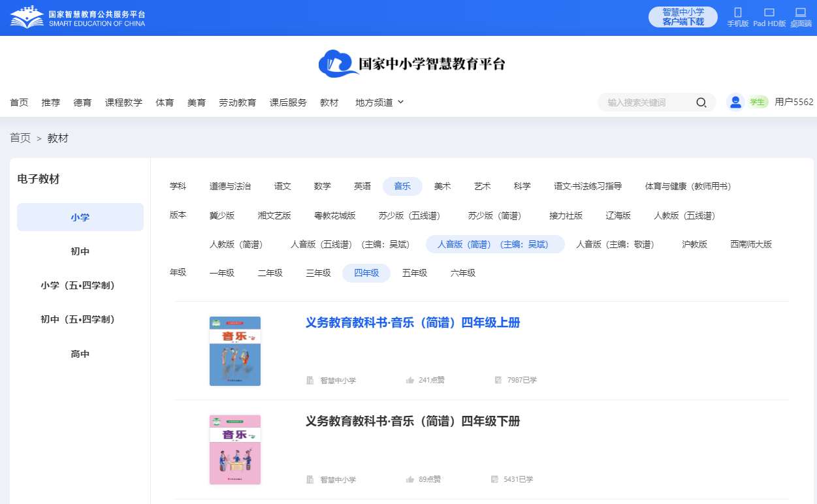Select 五年级 grade filter
The width and height of the screenshot is (817, 504).
point(415,273)
